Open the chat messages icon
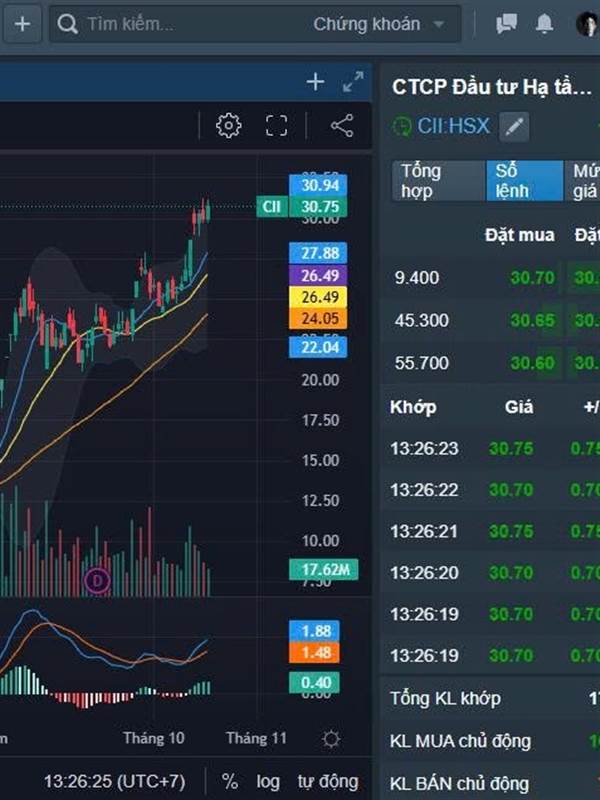 (x=506, y=23)
